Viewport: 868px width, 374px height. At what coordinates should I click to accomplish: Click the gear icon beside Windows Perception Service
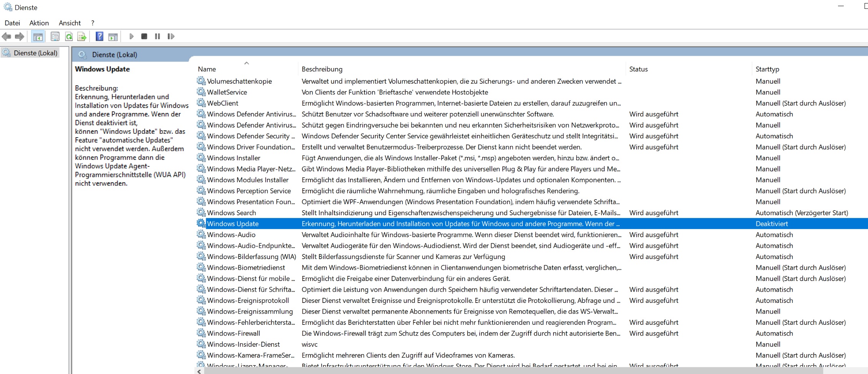tap(201, 191)
